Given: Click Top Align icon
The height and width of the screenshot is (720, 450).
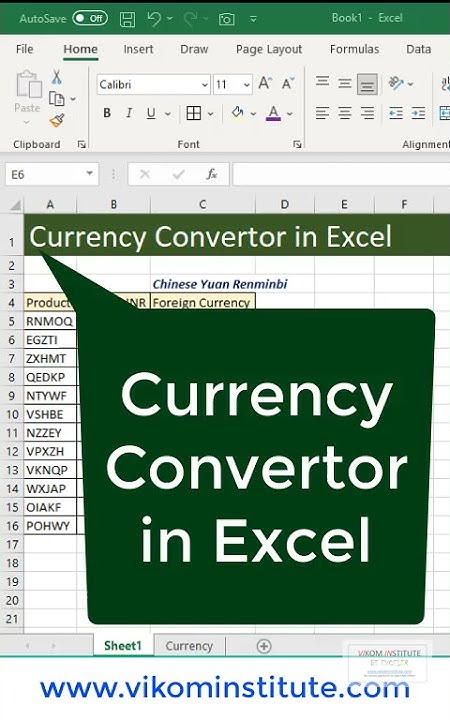Looking at the screenshot, I should [x=322, y=83].
